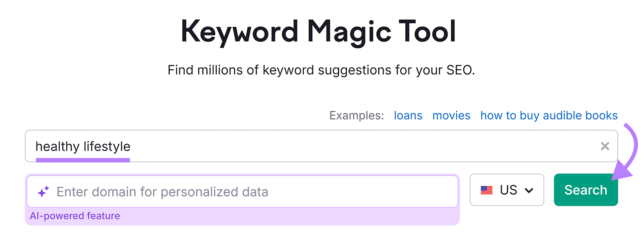Click the 'Enter domain for personalized data' field

[242, 192]
